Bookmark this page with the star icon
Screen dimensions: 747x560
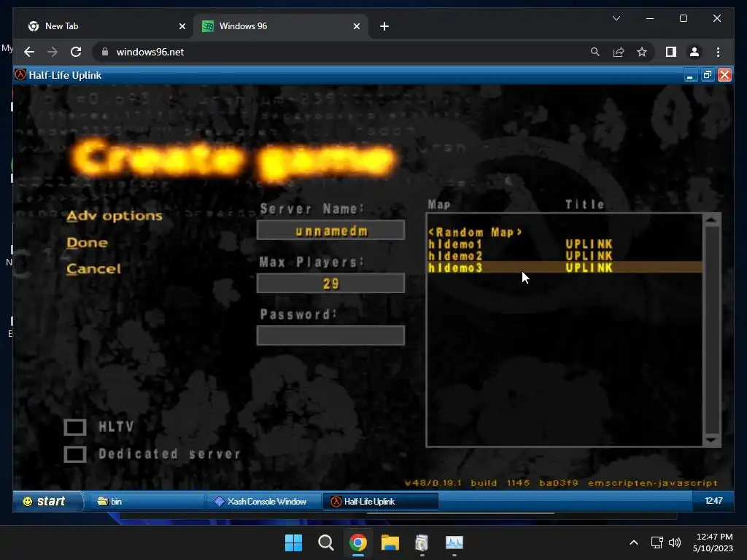tap(642, 52)
